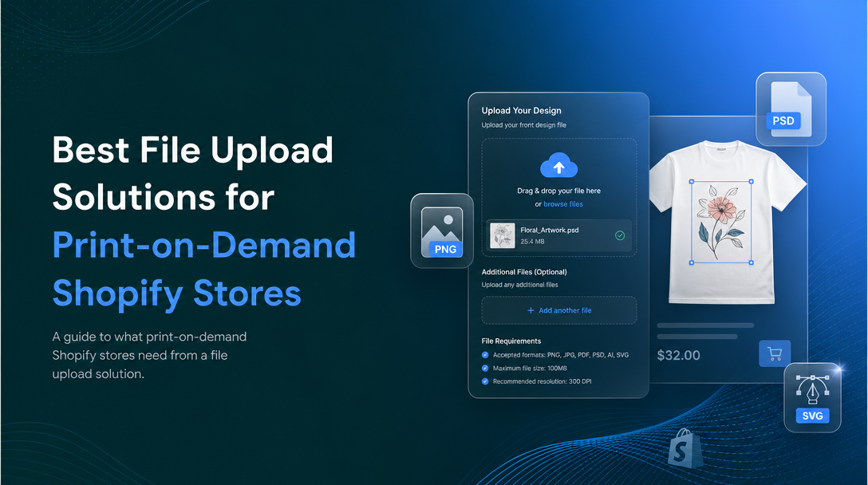The image size is (868, 485).
Task: Click the Drag & drop your file here text
Action: click(558, 191)
